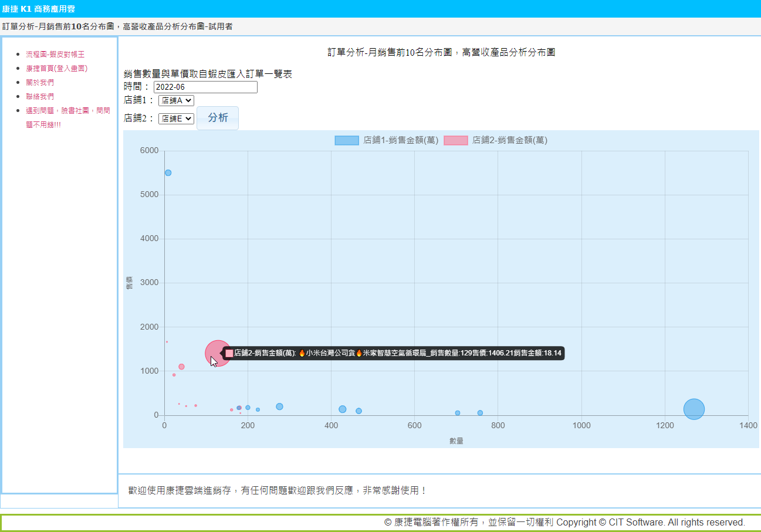This screenshot has width=761, height=532.
Task: Open the 流程圖-蝦皮對帳王 sidebar link
Action: click(55, 55)
